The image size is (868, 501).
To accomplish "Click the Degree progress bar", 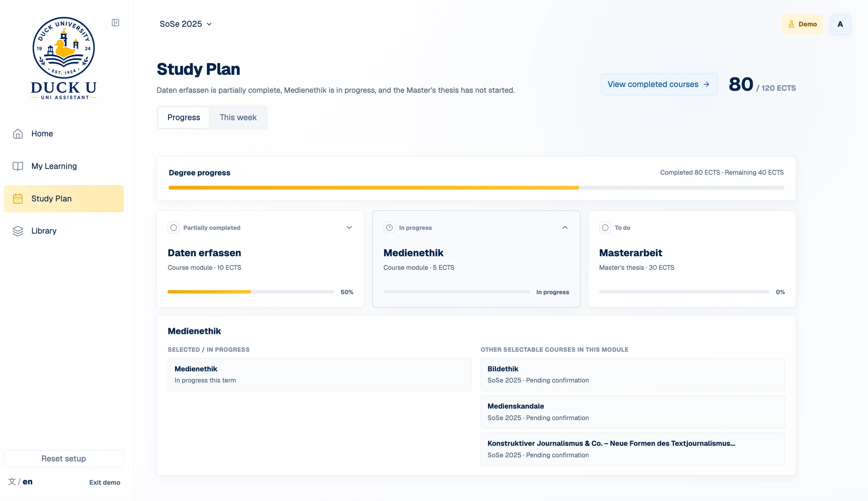I will point(476,188).
